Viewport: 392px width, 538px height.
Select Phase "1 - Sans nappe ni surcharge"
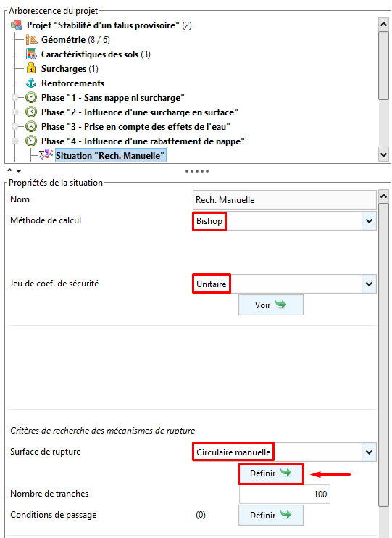click(x=113, y=98)
